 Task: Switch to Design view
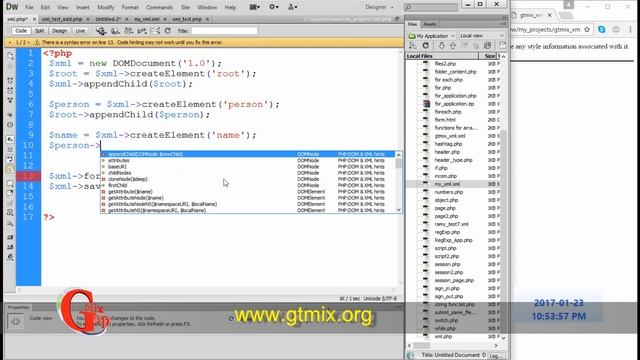pos(60,31)
